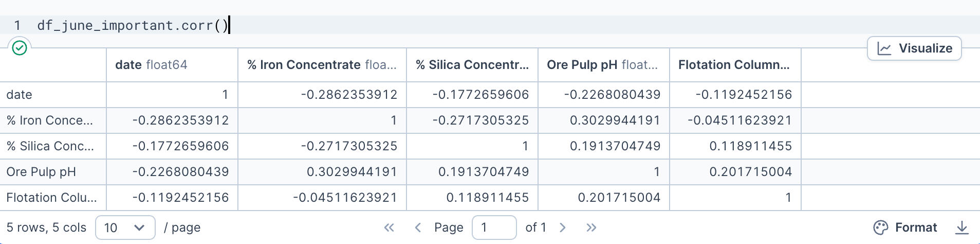The image size is (980, 244).
Task: Click the Flotation Column header
Action: point(734,65)
